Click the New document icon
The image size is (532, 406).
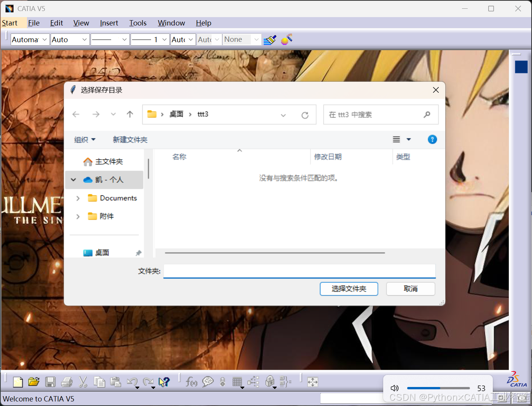(x=18, y=382)
